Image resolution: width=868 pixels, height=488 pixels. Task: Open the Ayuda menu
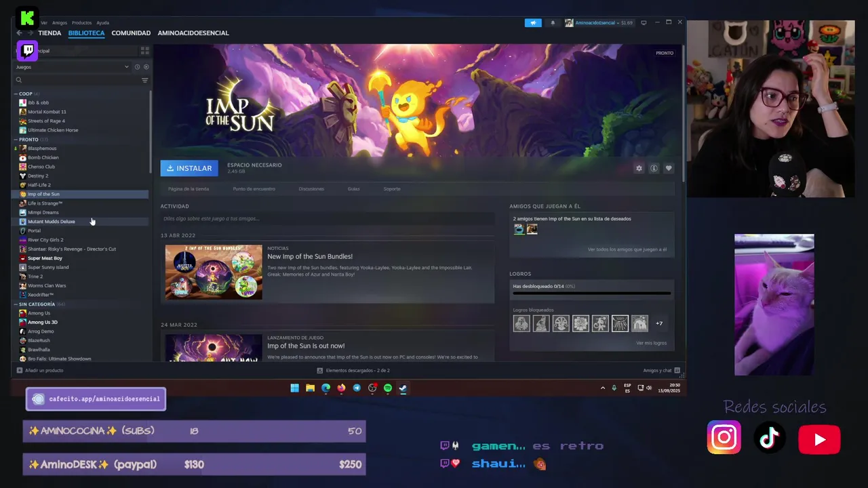click(102, 22)
